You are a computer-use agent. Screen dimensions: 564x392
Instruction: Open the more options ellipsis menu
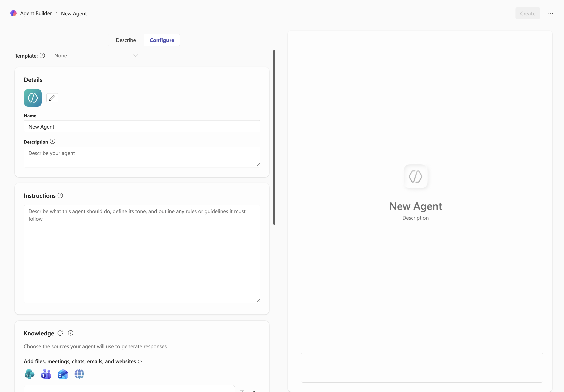coord(551,13)
